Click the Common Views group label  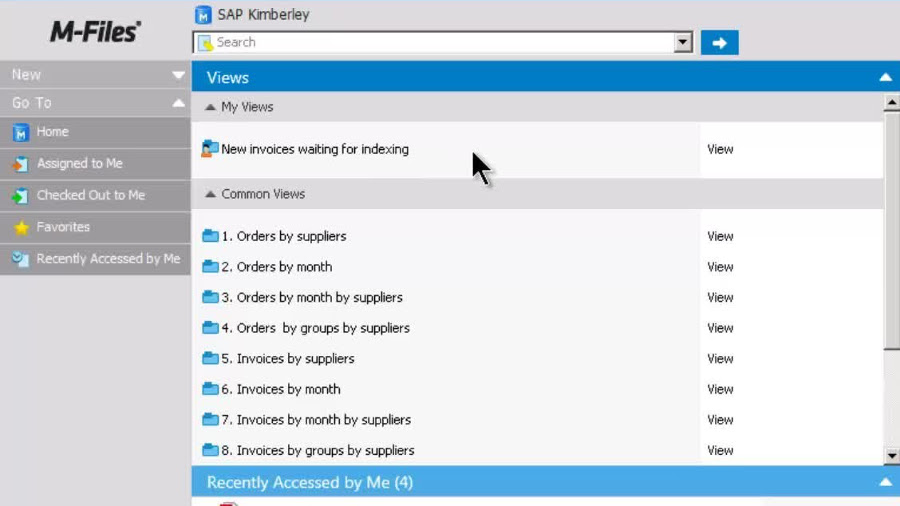(x=263, y=194)
